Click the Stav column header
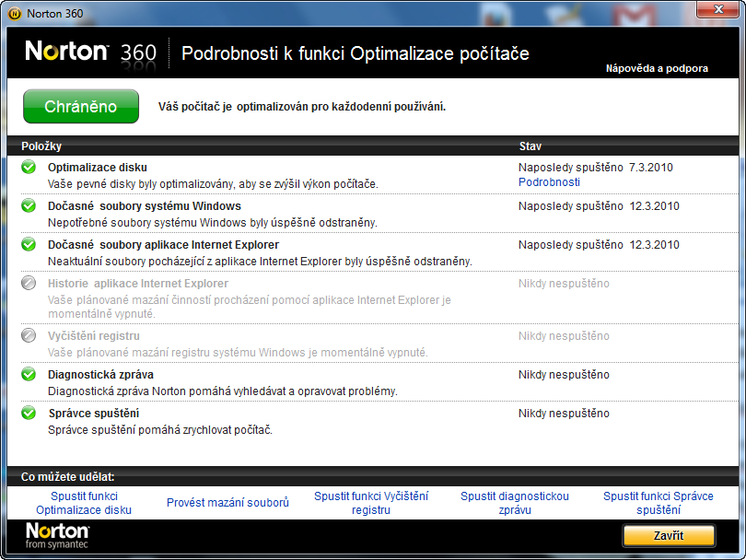 click(x=530, y=146)
